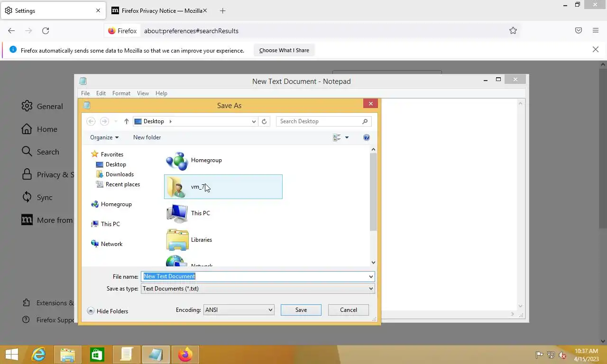This screenshot has width=607, height=364.
Task: Click the file list scroll up arrow
Action: pos(373,150)
